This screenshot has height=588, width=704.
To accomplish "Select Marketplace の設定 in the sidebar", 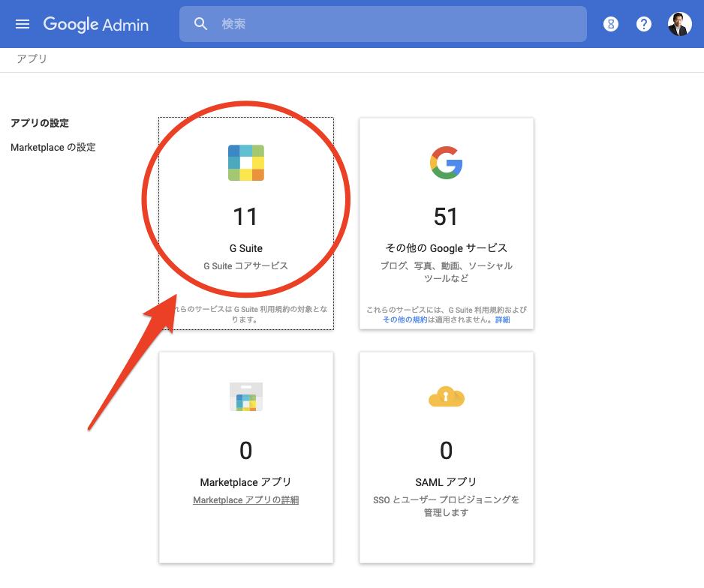I will tap(53, 148).
